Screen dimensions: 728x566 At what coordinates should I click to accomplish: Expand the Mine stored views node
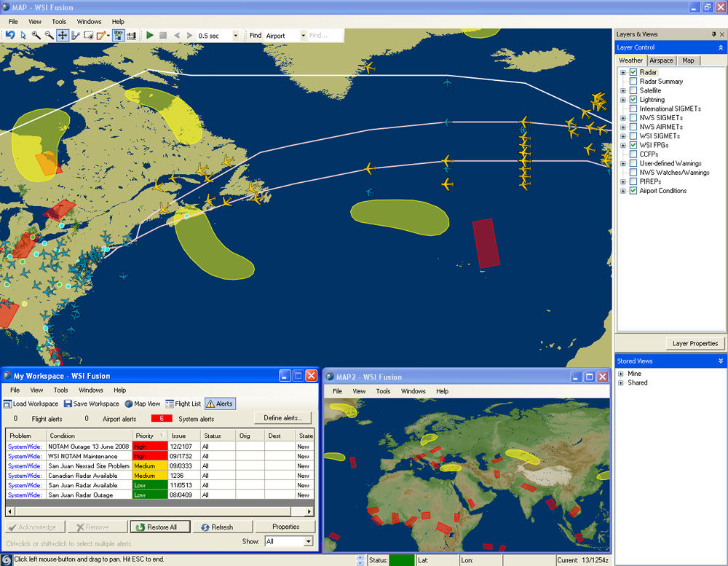click(621, 374)
